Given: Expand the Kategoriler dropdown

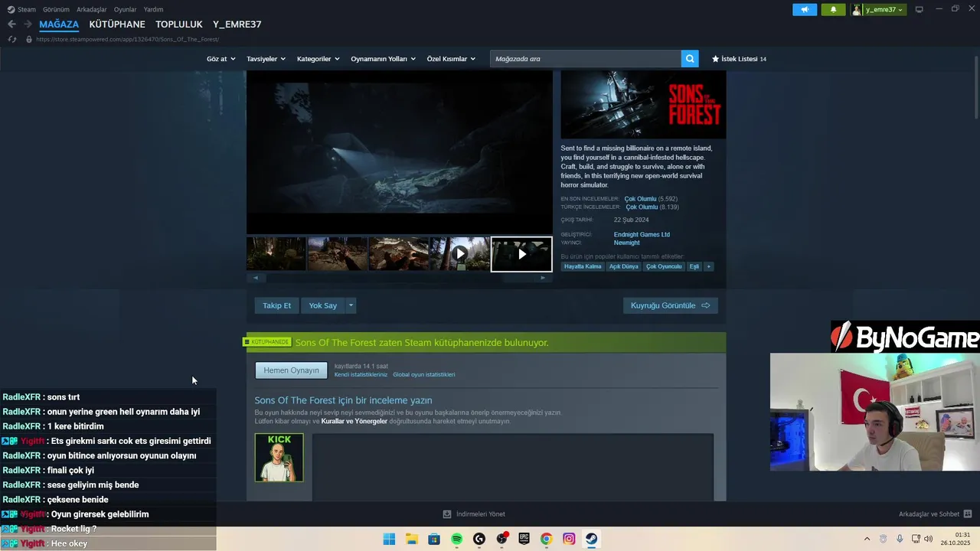Looking at the screenshot, I should tap(318, 59).
